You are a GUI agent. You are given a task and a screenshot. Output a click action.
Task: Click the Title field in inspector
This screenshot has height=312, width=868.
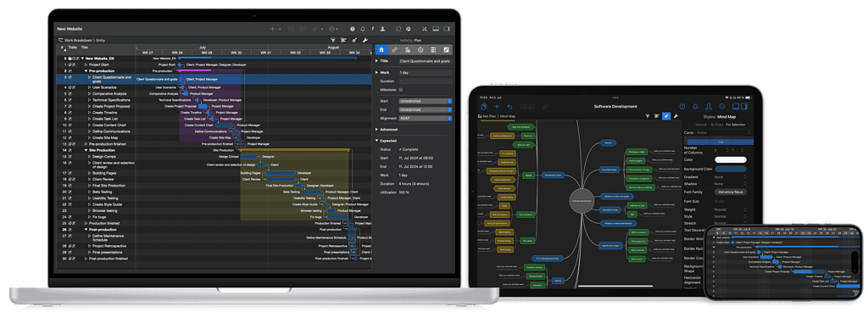point(426,61)
